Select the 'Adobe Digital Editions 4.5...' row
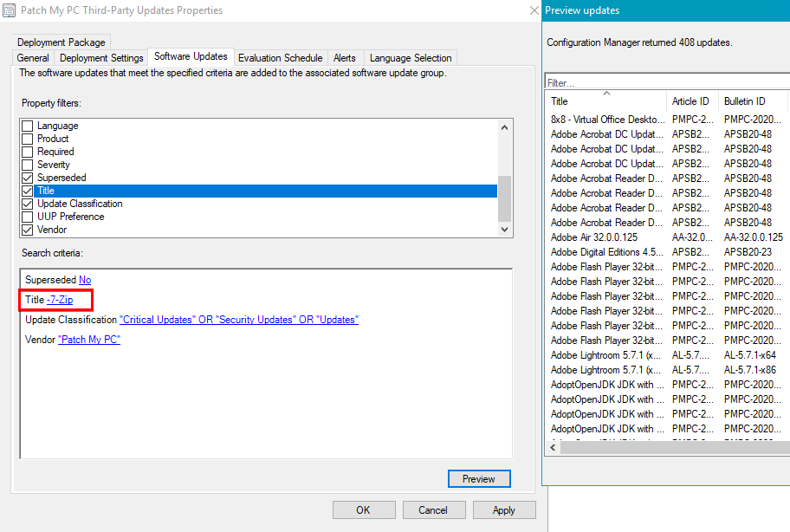 point(668,252)
